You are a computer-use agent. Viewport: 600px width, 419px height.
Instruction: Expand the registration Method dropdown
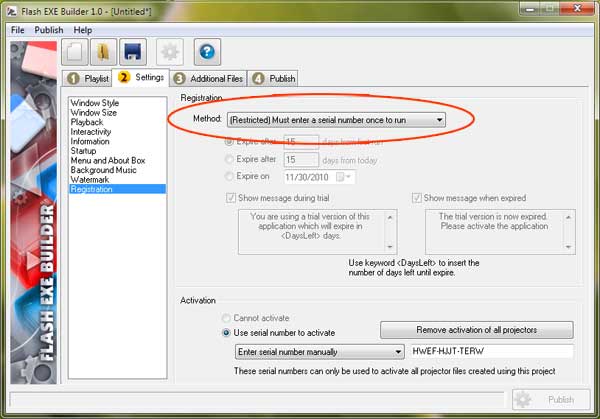(x=336, y=120)
